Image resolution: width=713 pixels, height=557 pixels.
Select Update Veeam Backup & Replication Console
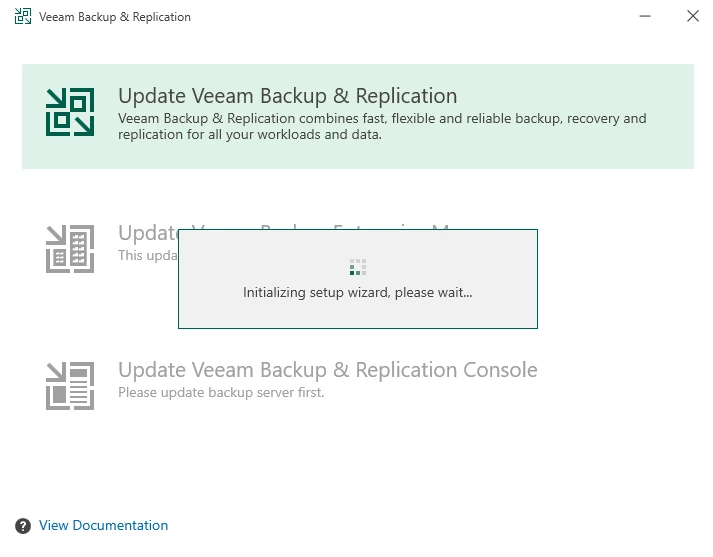coord(327,370)
